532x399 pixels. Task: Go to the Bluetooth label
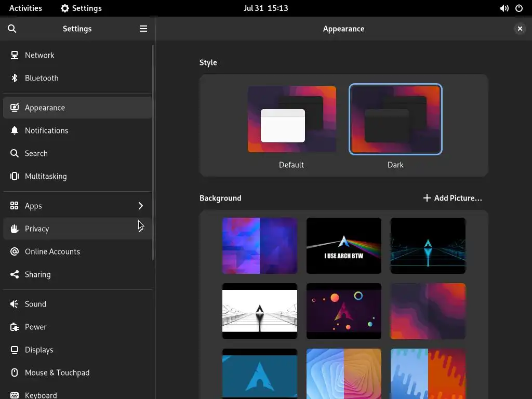[42, 78]
